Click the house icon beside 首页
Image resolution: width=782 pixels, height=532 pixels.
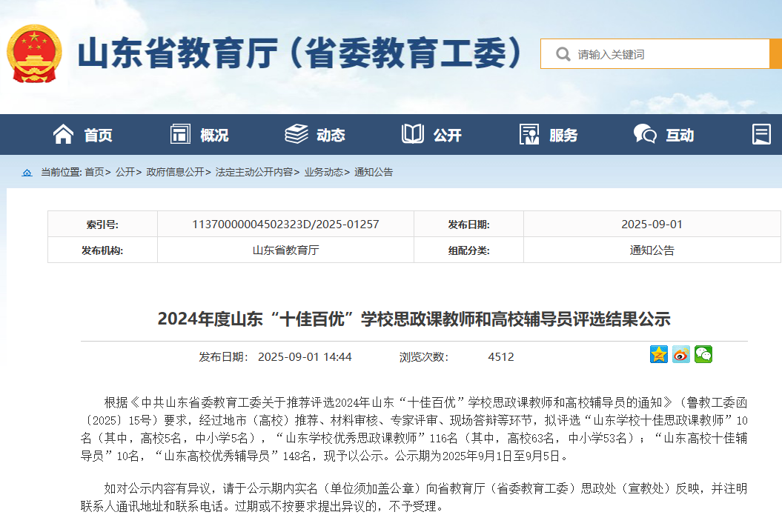[x=64, y=134]
